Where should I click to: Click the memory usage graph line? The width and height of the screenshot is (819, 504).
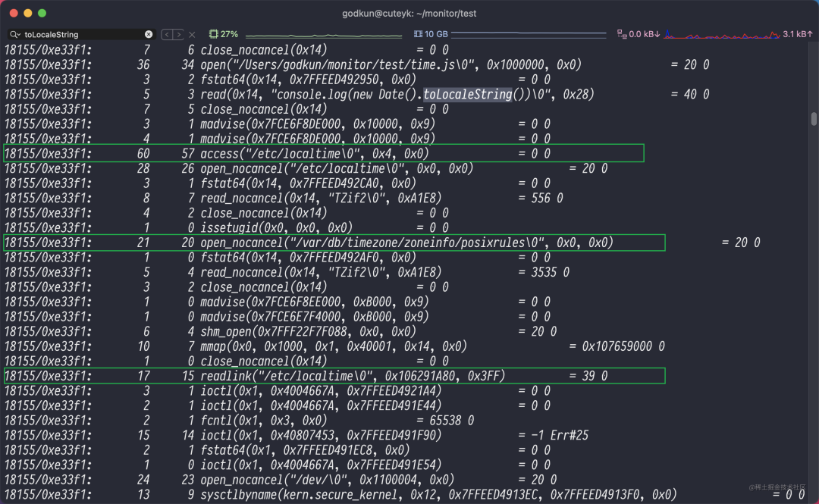click(531, 33)
